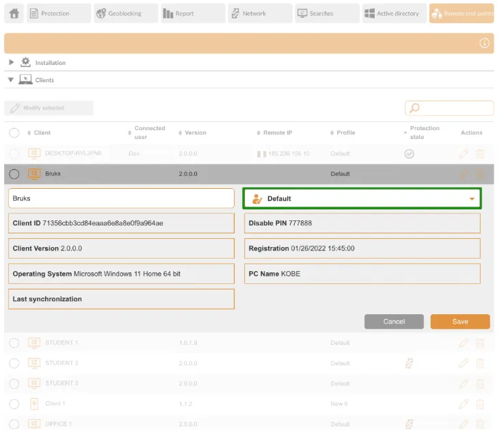Edit the Bruks client name field
The width and height of the screenshot is (504, 438).
point(122,198)
